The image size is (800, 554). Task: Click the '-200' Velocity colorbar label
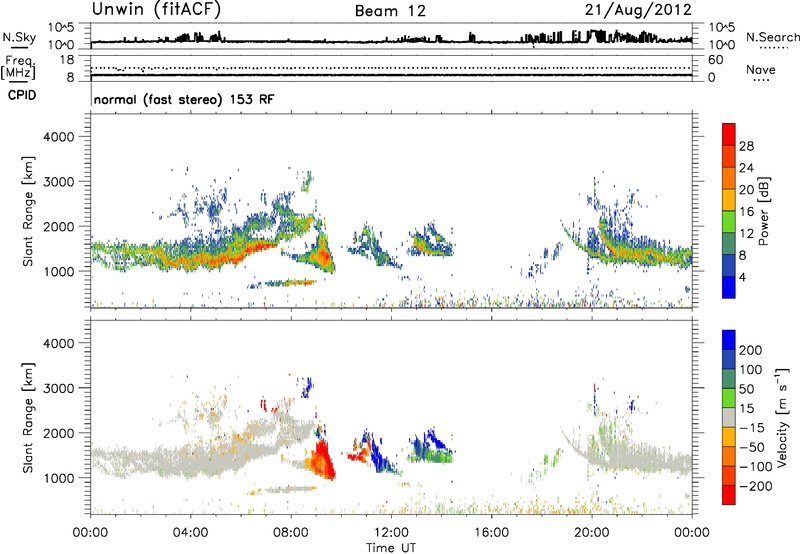(756, 486)
